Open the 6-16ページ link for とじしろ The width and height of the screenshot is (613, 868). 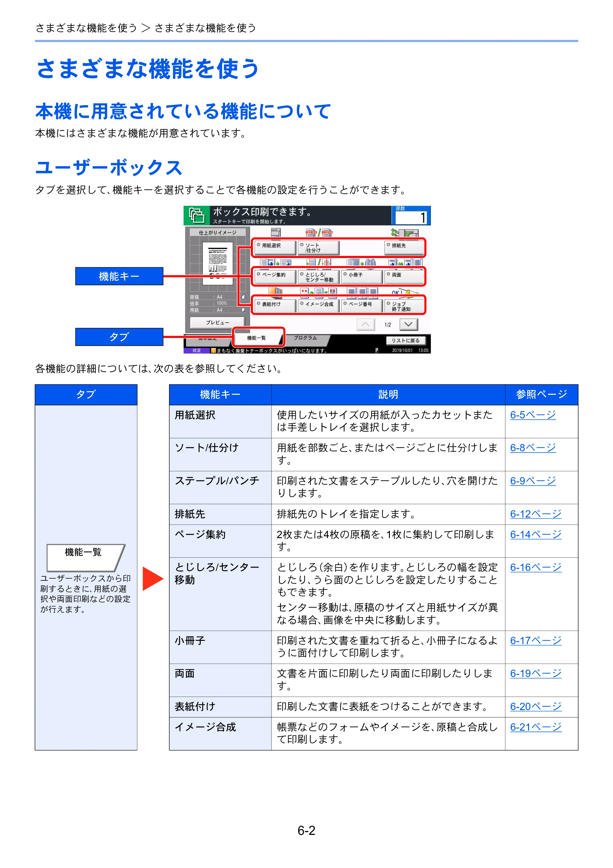pyautogui.click(x=535, y=567)
